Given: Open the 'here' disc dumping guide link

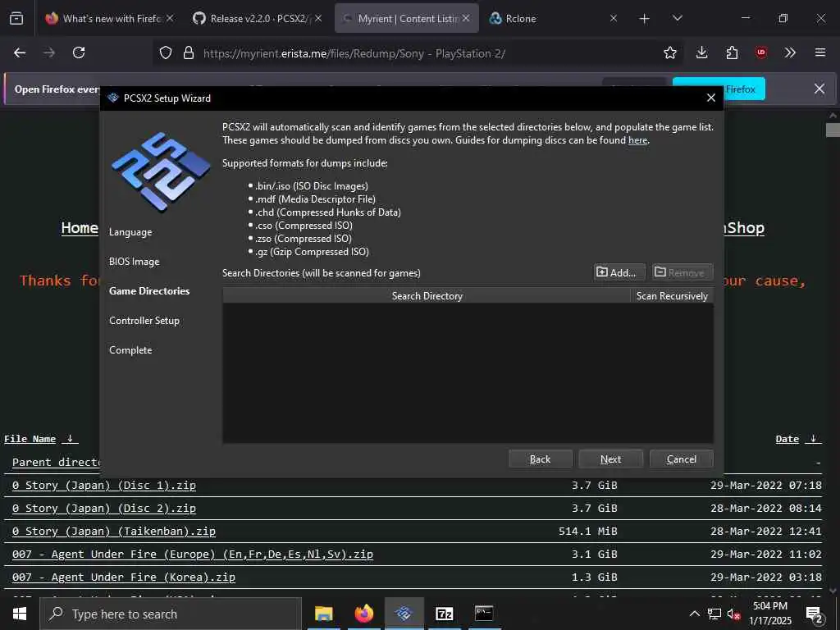Looking at the screenshot, I should pyautogui.click(x=637, y=140).
